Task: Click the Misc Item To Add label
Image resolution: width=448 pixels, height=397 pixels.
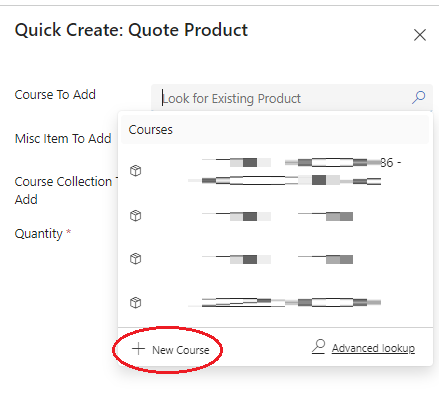Action: click(63, 139)
